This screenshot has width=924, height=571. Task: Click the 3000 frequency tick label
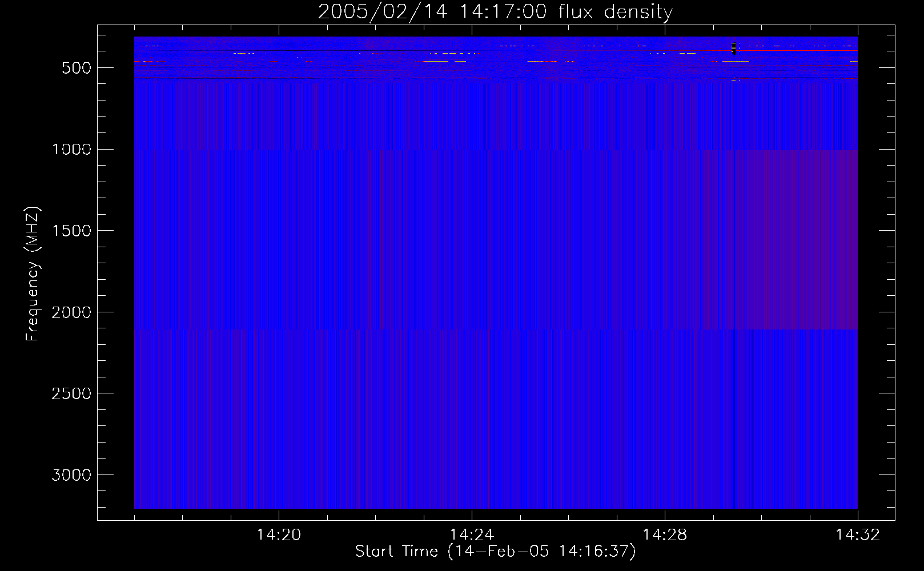pyautogui.click(x=71, y=475)
